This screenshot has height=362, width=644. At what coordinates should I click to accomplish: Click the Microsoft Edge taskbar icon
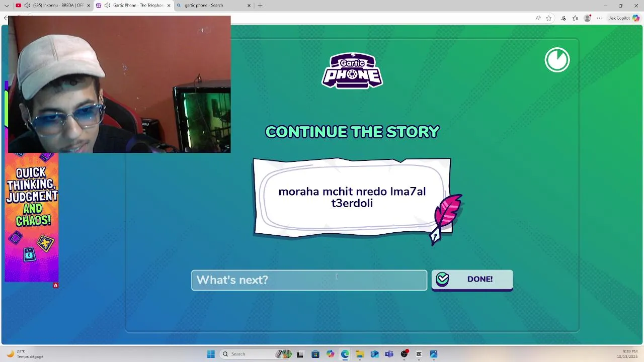(345, 354)
